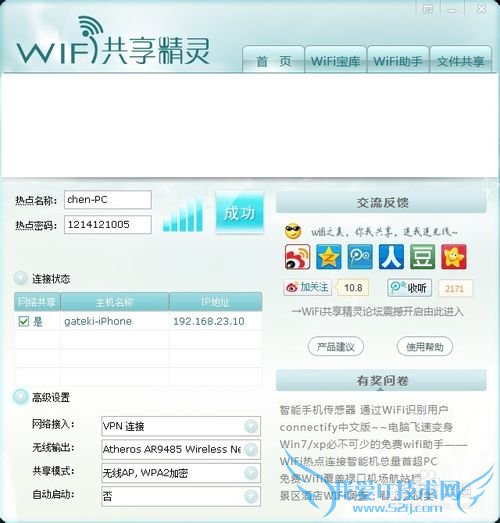
Task: Click the 主机名称 column header
Action: click(x=115, y=302)
